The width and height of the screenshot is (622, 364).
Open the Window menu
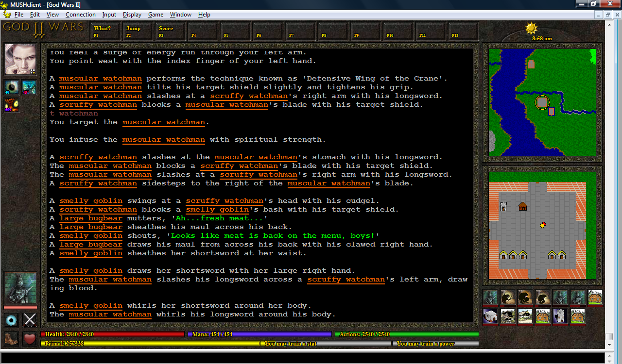pyautogui.click(x=181, y=15)
